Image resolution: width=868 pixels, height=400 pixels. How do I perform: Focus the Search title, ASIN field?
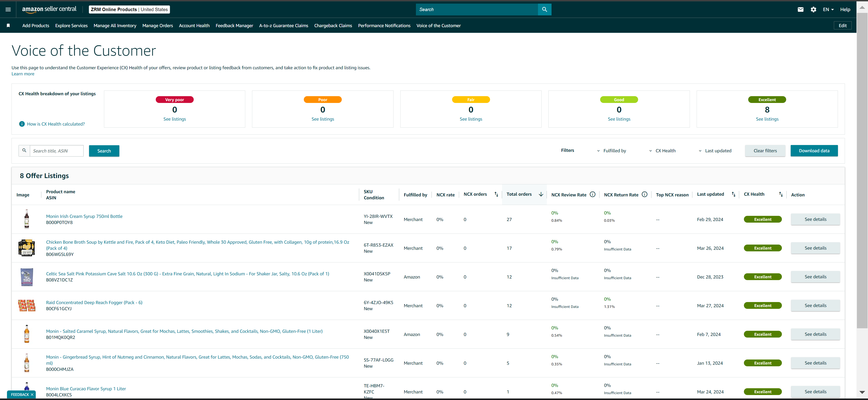tap(57, 151)
